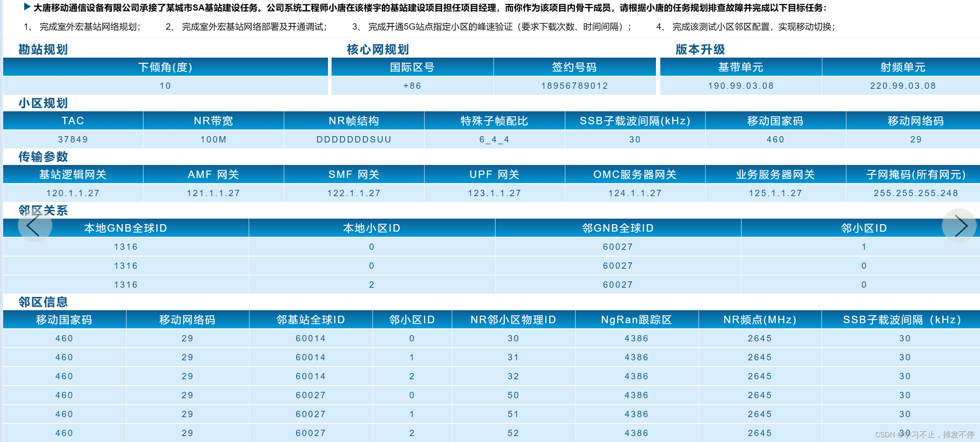Select 邻小区ID value 1 in 邻区关系
The width and height of the screenshot is (980, 442).
[x=864, y=246]
